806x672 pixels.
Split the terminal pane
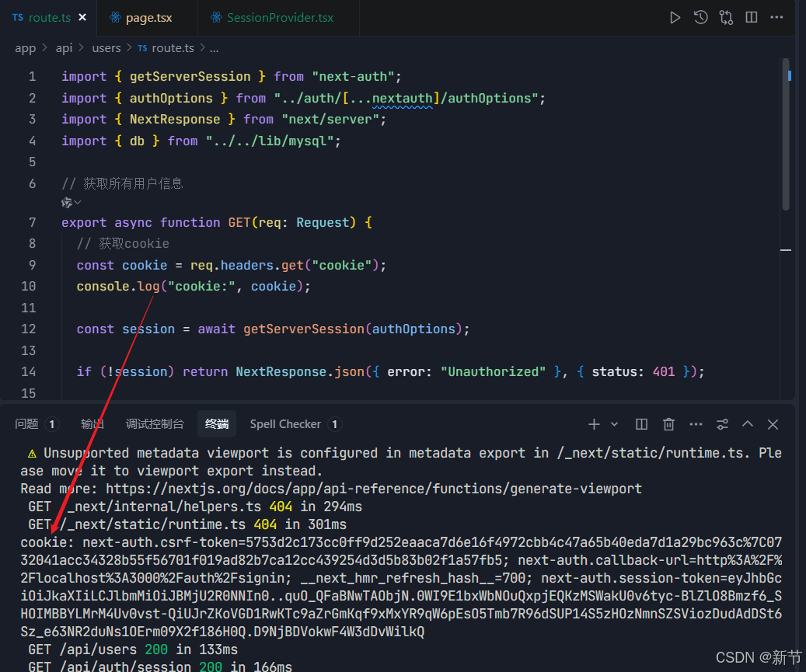coord(641,424)
